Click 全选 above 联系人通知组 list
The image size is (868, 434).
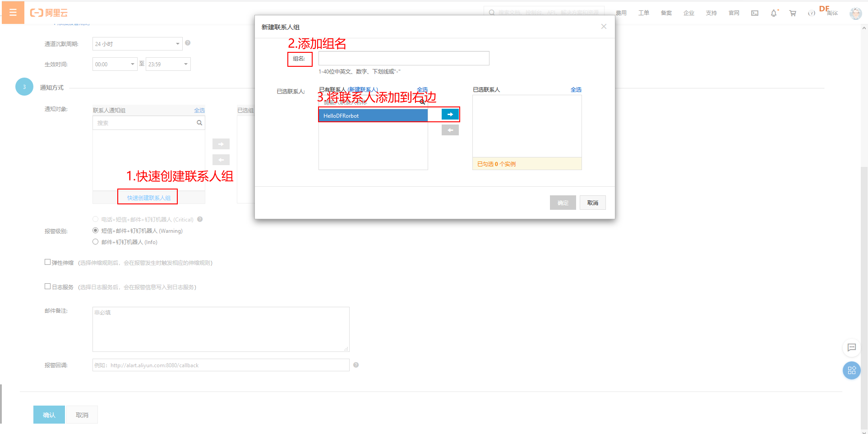coord(199,111)
